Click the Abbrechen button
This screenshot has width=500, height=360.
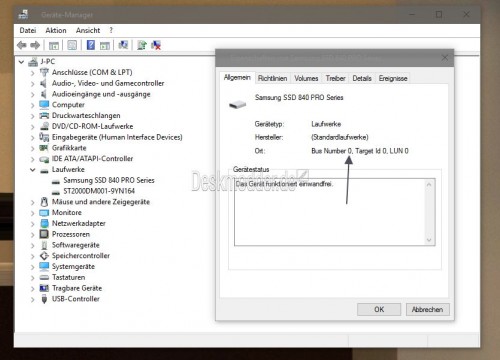point(427,309)
